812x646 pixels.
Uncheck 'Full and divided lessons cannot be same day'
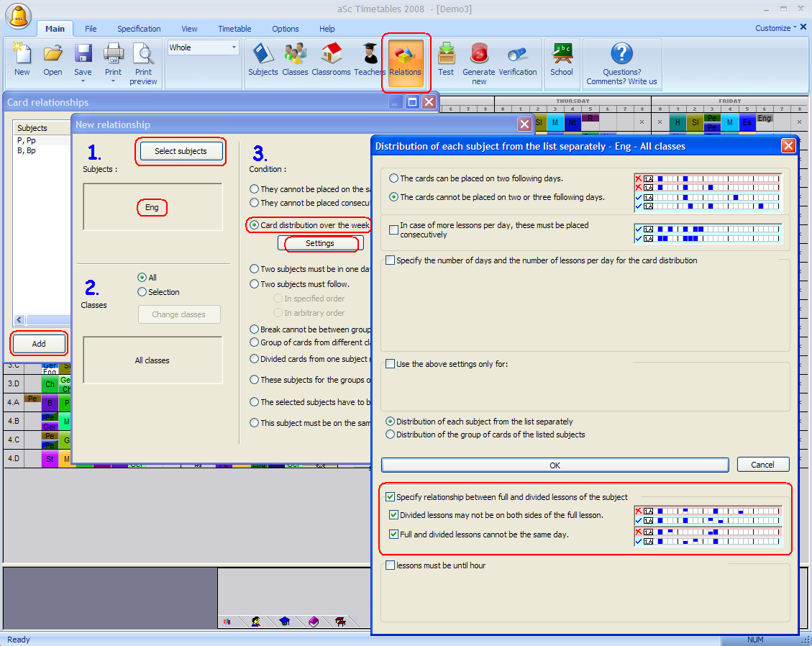click(393, 534)
